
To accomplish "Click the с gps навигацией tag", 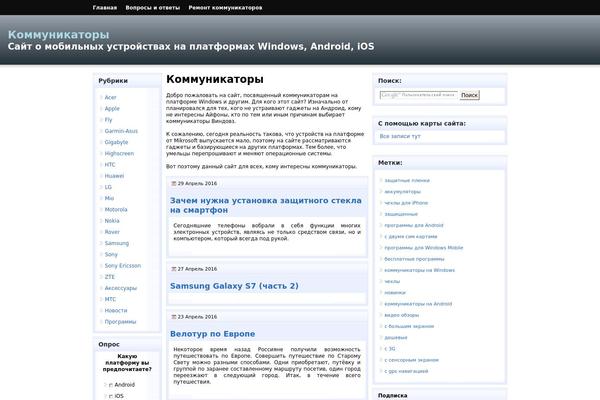I will 406,371.
